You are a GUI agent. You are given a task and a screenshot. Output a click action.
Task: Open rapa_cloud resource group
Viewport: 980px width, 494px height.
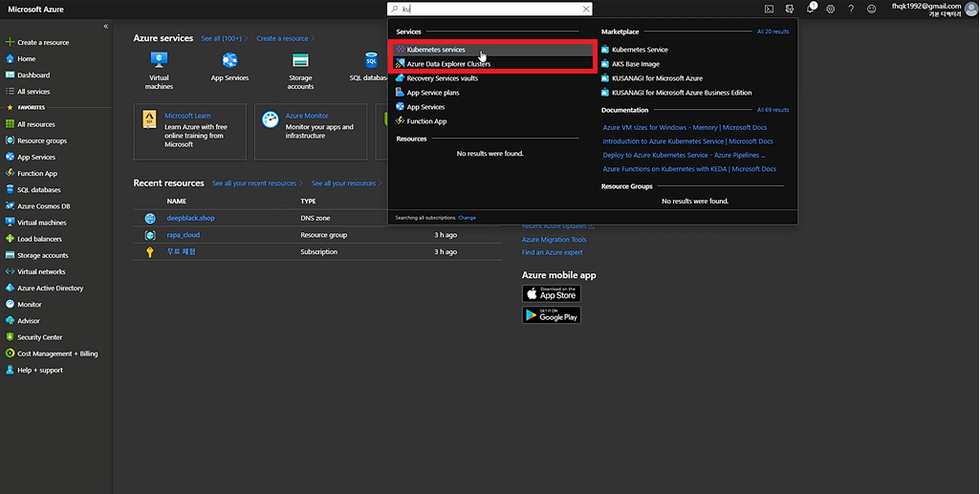click(x=184, y=235)
